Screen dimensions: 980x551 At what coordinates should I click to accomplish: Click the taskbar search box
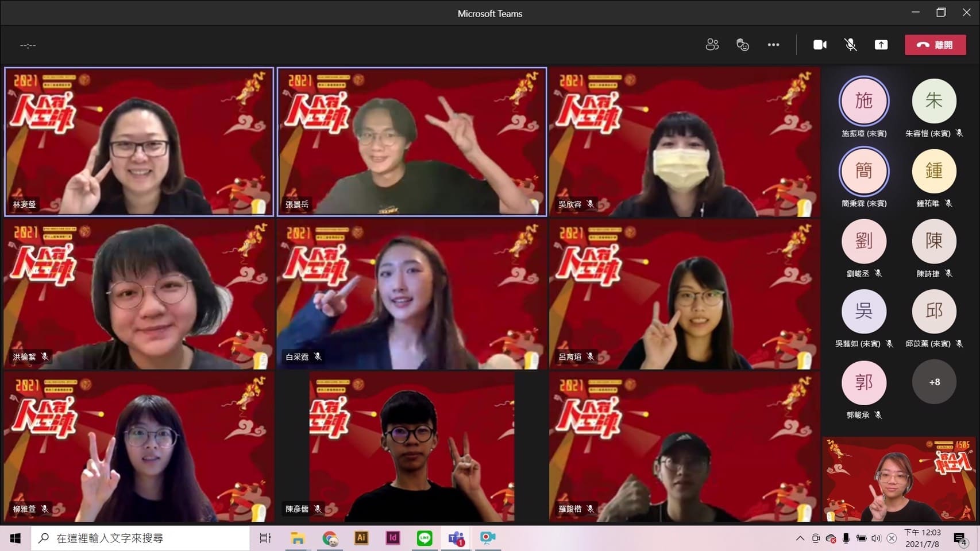141,538
